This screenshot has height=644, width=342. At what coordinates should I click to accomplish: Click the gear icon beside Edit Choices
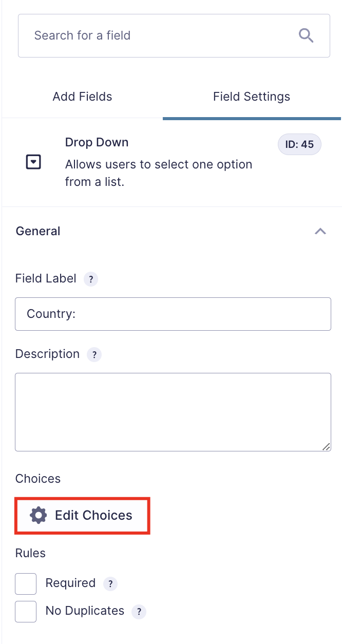pos(39,515)
